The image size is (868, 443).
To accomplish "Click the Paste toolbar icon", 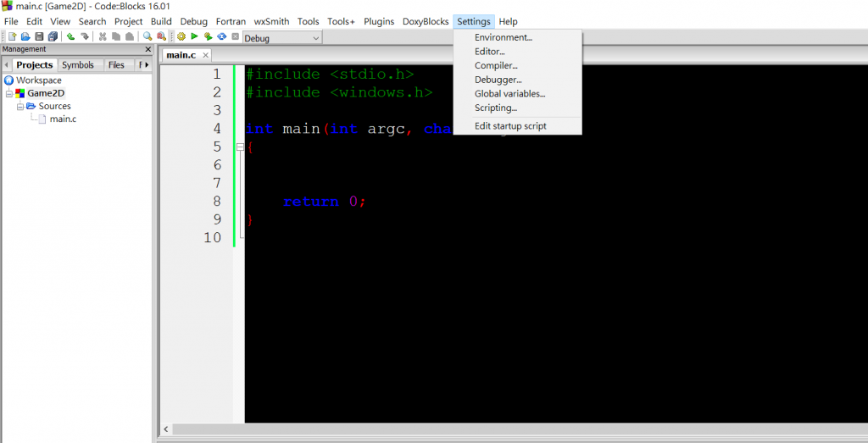I will (129, 36).
